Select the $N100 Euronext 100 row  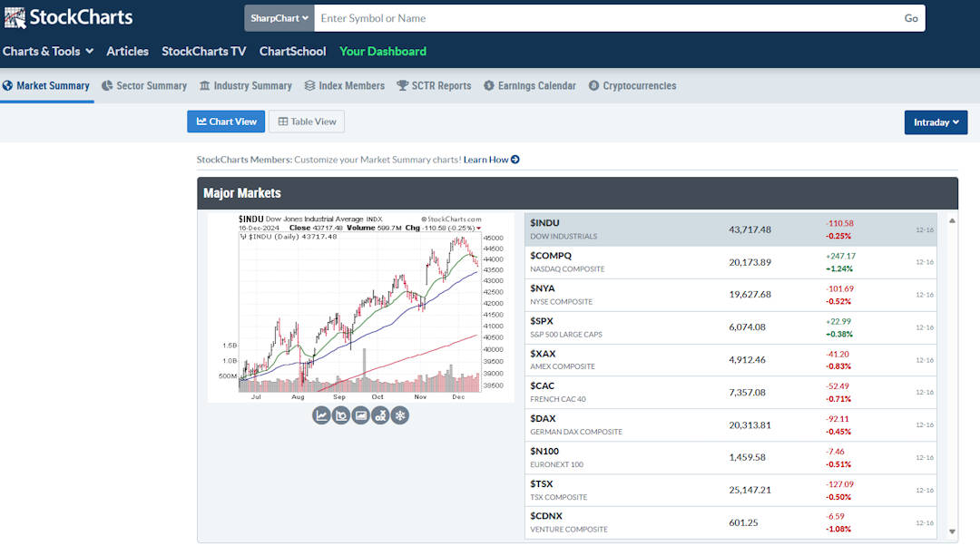730,457
